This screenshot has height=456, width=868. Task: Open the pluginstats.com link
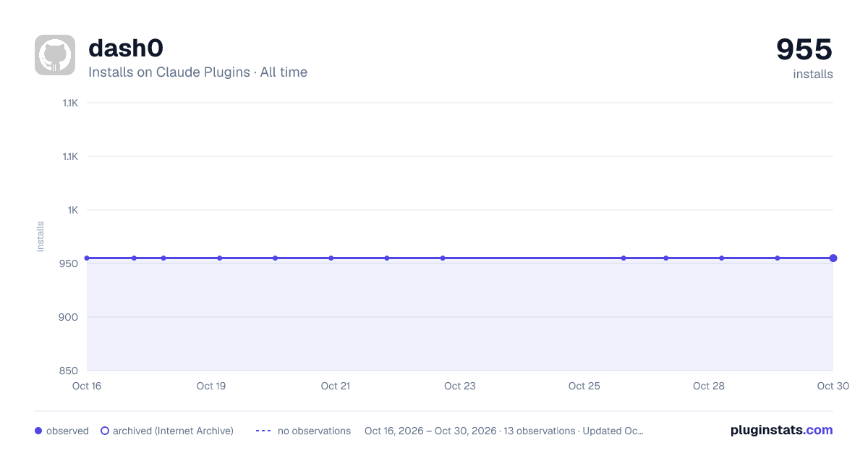[x=782, y=430]
